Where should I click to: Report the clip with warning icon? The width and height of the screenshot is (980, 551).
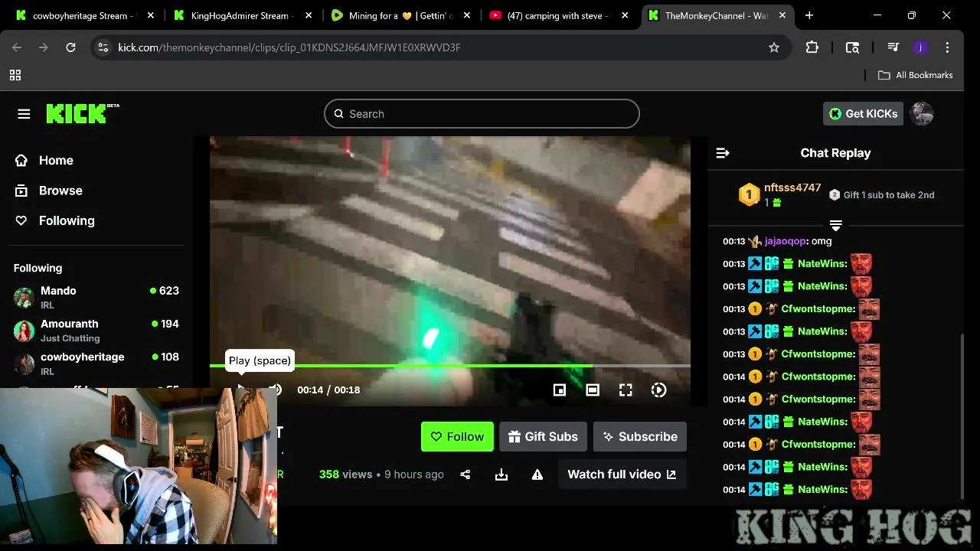[537, 474]
